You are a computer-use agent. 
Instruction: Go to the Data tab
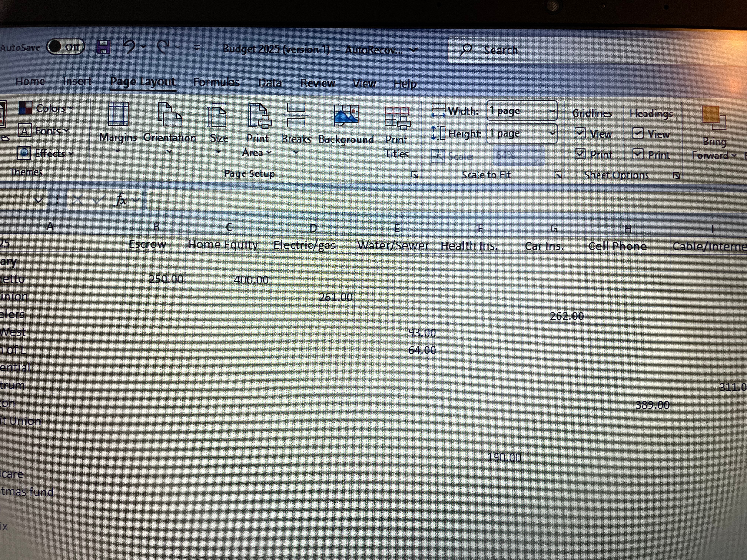pyautogui.click(x=270, y=83)
